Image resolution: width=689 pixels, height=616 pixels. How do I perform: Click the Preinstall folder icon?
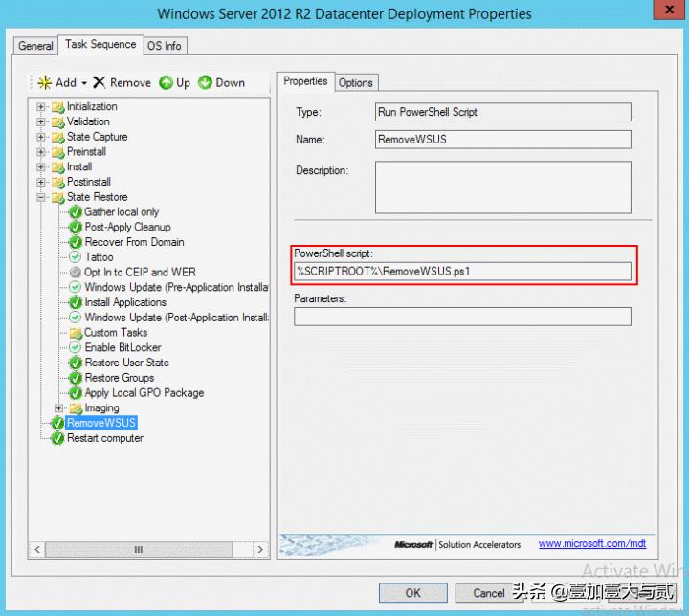[58, 152]
